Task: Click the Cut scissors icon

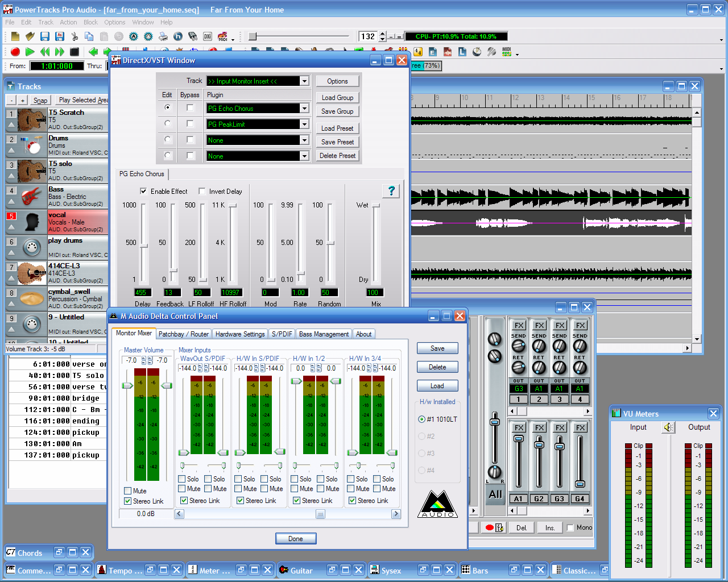Action: pyautogui.click(x=75, y=36)
